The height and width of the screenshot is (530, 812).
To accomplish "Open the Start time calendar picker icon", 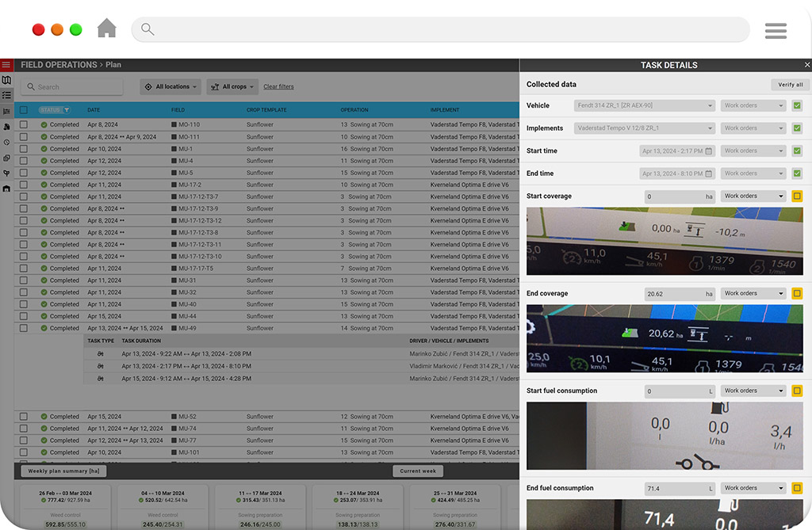I will [708, 151].
